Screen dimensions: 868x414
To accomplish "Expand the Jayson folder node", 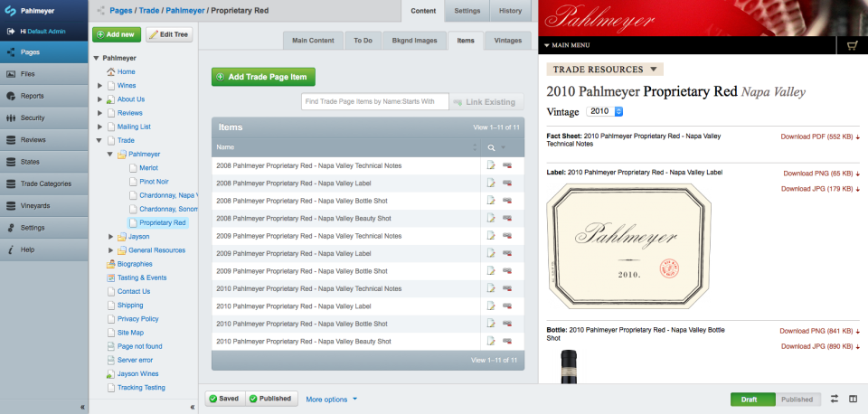I will pos(110,236).
